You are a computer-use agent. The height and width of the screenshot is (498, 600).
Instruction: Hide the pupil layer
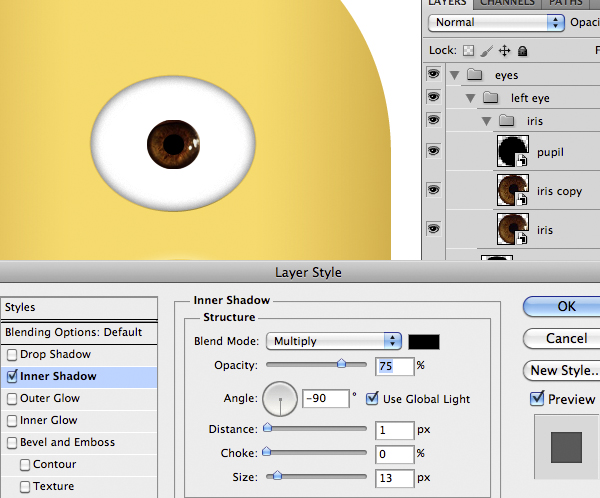433,152
